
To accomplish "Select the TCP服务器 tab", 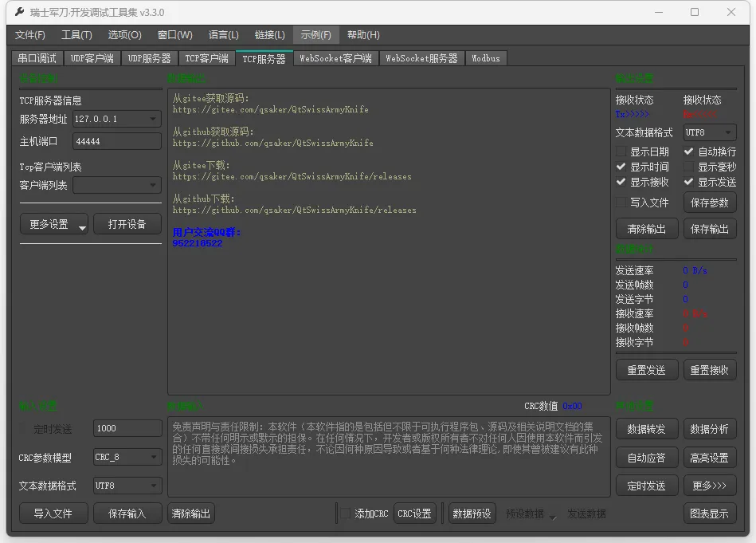I will pos(264,58).
